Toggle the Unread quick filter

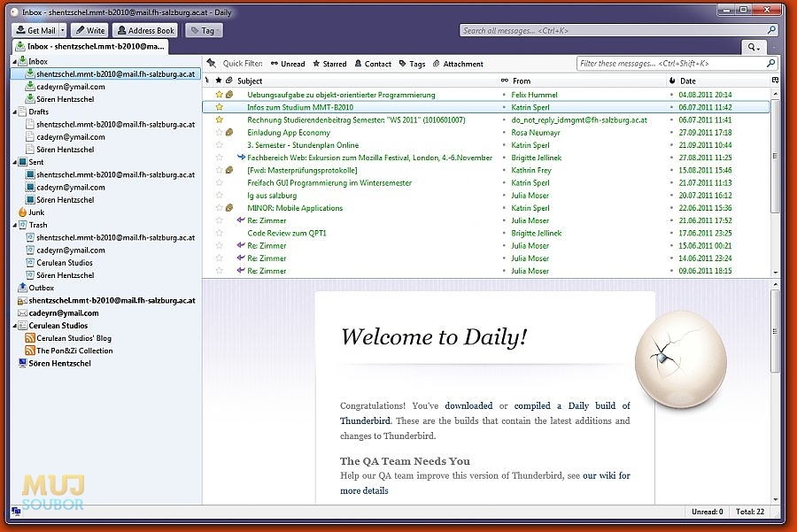(288, 64)
